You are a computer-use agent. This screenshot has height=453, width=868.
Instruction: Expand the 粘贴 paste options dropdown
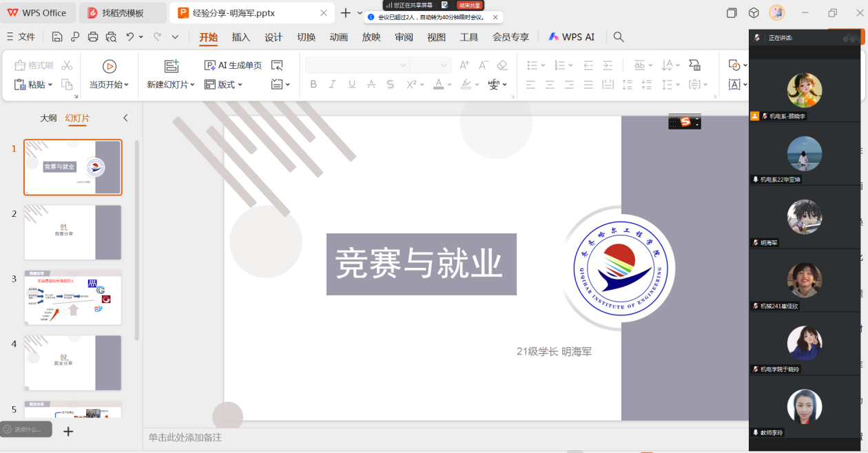coord(50,85)
